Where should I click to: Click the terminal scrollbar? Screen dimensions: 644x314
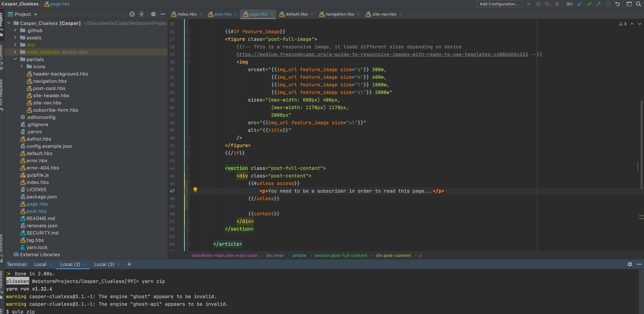point(641,291)
